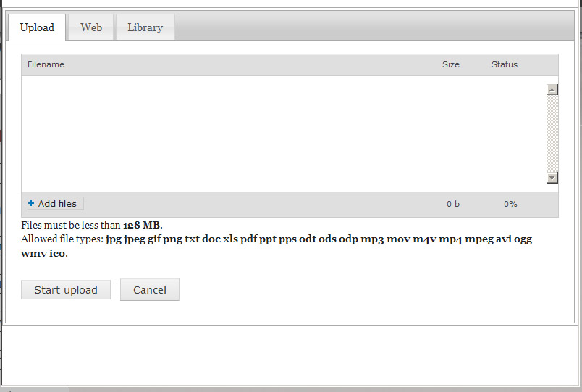This screenshot has height=392, width=582.
Task: Click the Status column header
Action: (x=505, y=64)
